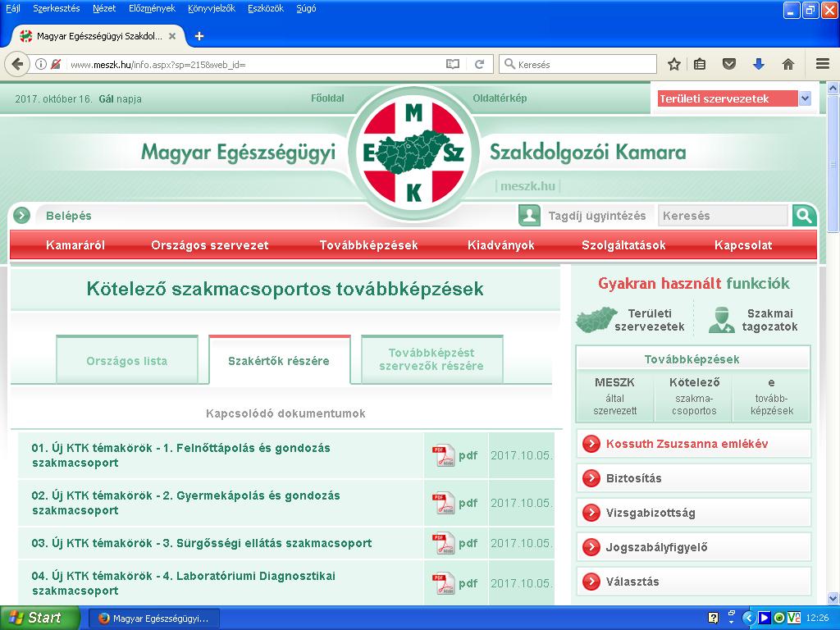Image resolution: width=840 pixels, height=630 pixels.
Task: Open Tagdíj ügyintézés link
Action: point(597,216)
